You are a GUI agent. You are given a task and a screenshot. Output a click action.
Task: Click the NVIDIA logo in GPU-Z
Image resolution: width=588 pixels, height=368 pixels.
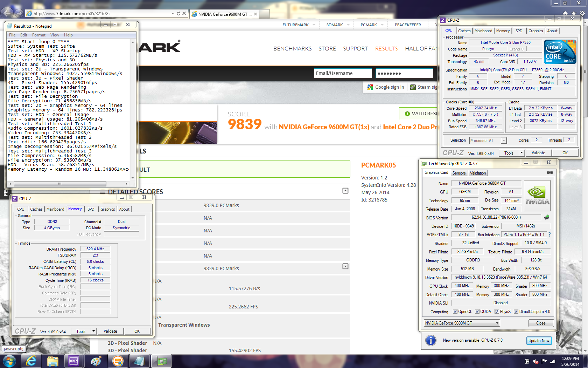click(x=537, y=196)
